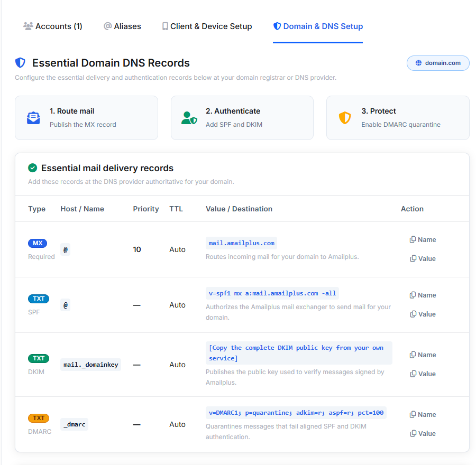The height and width of the screenshot is (465, 476).
Task: Click the Value / Destination column header
Action: point(239,209)
